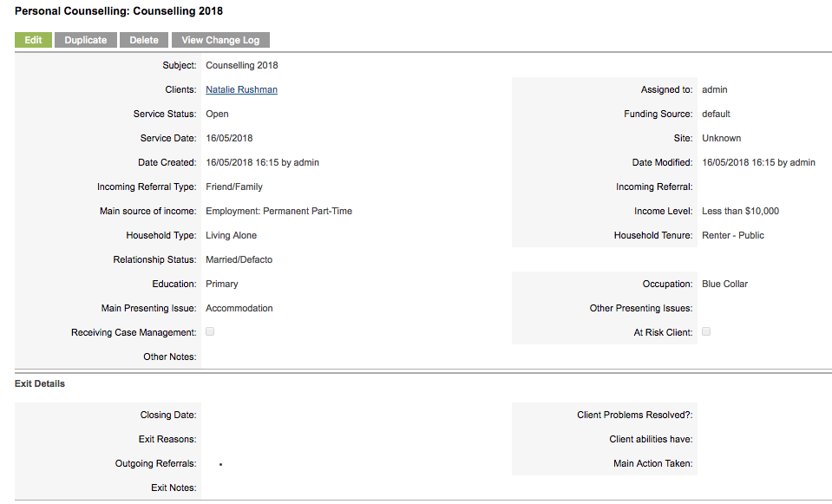Click the Service Status value Open
832x504 pixels.
click(217, 114)
